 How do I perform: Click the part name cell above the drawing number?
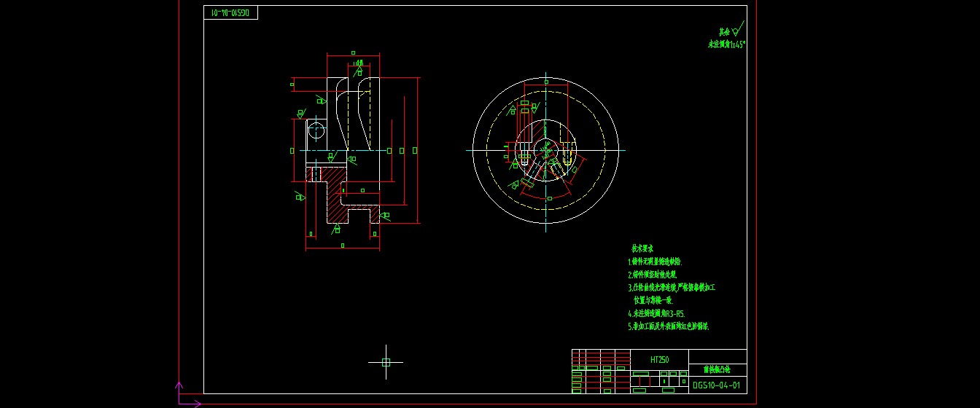(716, 369)
